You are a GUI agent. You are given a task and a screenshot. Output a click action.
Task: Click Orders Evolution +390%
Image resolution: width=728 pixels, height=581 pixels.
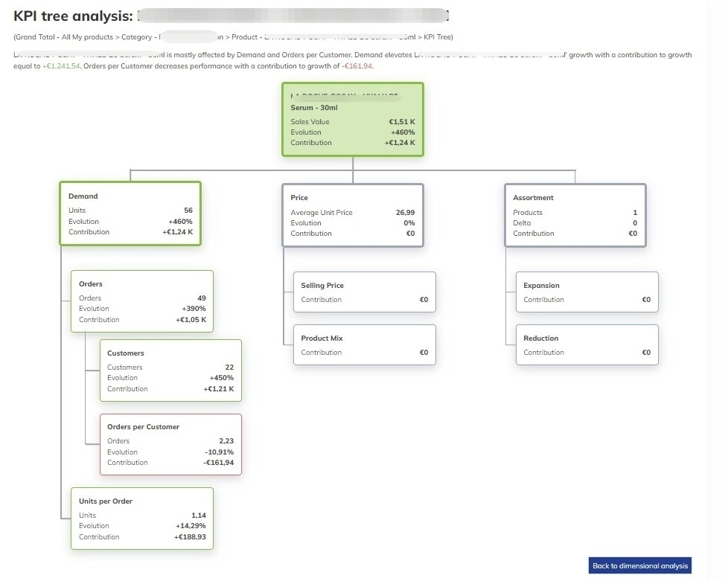point(194,309)
